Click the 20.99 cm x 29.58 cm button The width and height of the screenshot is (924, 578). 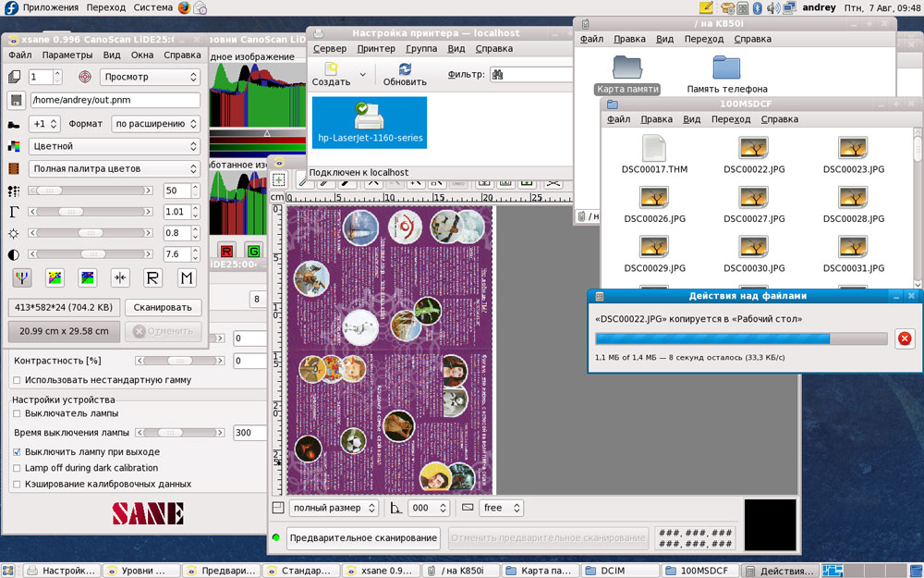(64, 331)
